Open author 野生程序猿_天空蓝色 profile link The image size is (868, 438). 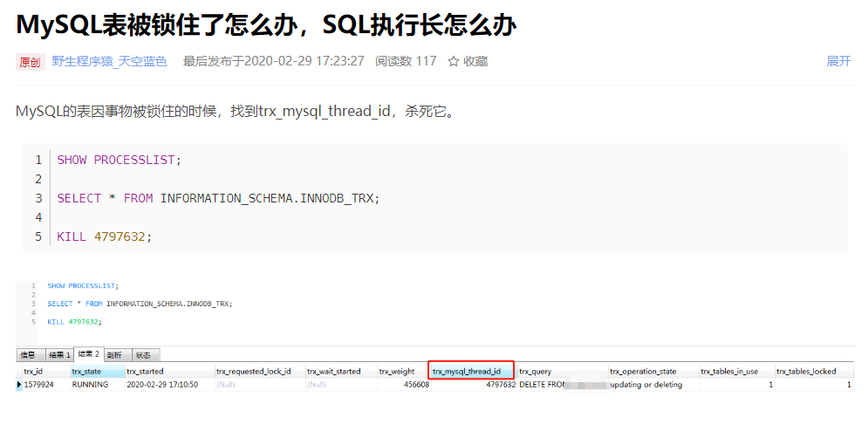click(x=110, y=61)
